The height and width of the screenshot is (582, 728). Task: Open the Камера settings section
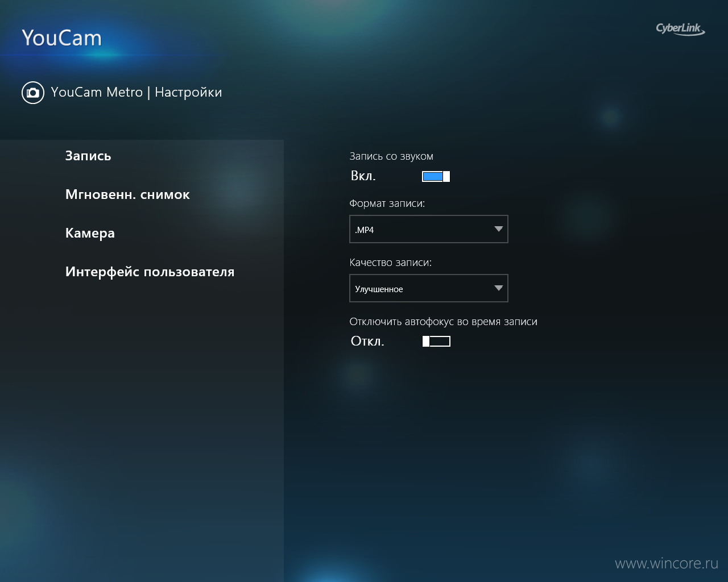click(x=90, y=233)
